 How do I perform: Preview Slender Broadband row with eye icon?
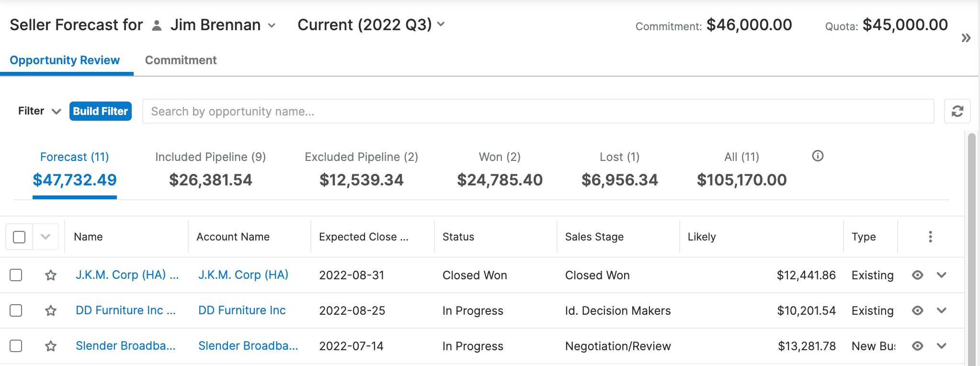pyautogui.click(x=917, y=346)
